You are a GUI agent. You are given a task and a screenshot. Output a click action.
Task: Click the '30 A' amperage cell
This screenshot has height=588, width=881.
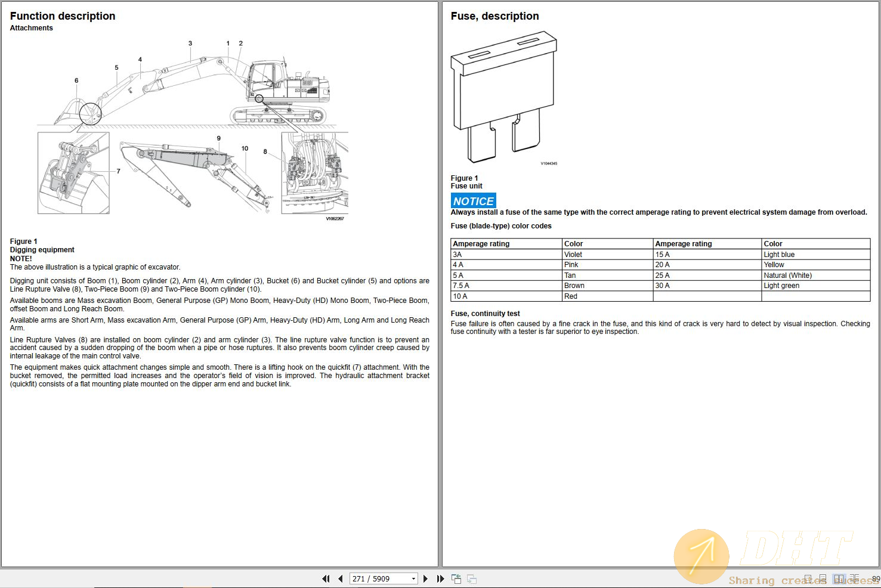(707, 286)
